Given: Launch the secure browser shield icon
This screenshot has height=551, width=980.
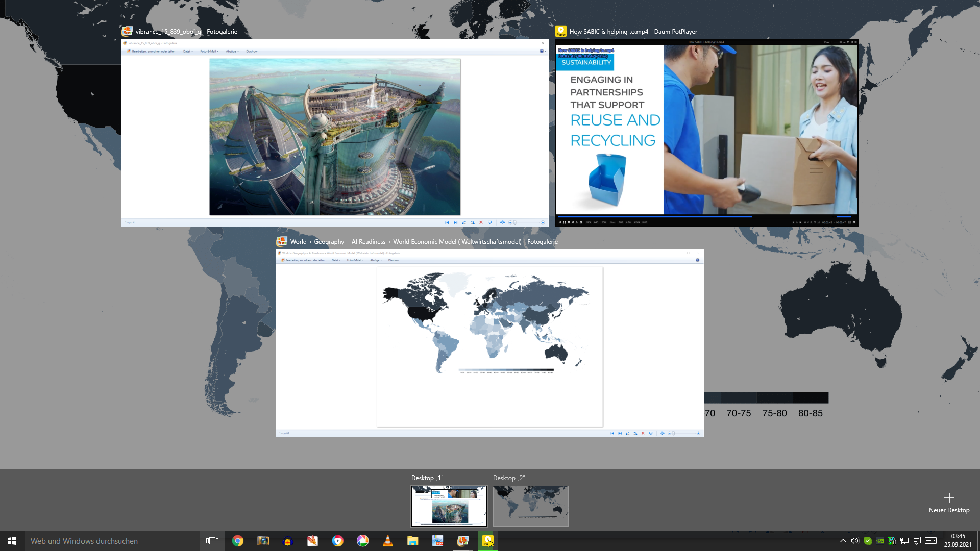Looking at the screenshot, I should coord(338,541).
